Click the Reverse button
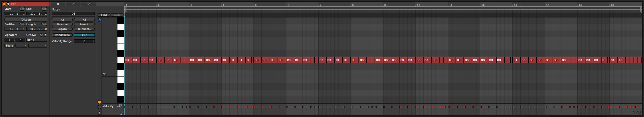Screen dimensions: 644x117 tap(62, 24)
